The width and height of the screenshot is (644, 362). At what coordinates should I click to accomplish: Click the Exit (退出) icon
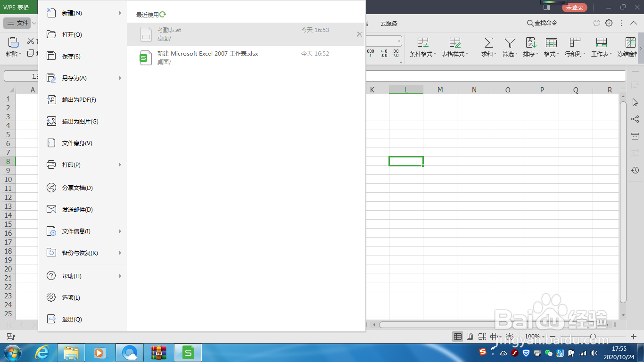[x=51, y=320]
